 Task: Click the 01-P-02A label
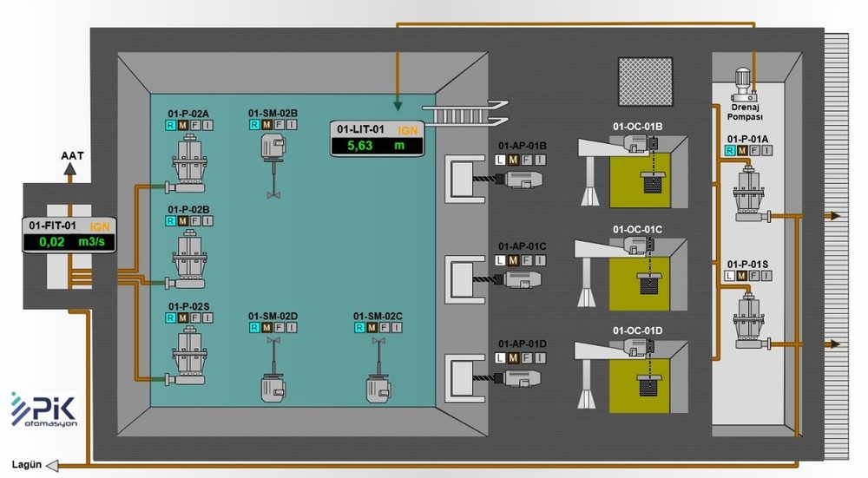188,114
